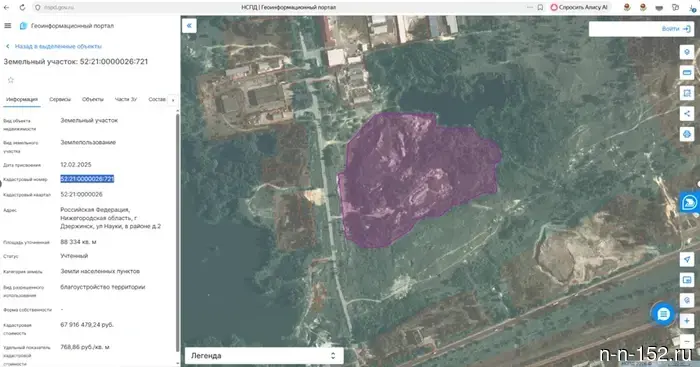Viewport: 700px width, 367px height.
Task: Click Спросить Алису AI button
Action: point(579,8)
